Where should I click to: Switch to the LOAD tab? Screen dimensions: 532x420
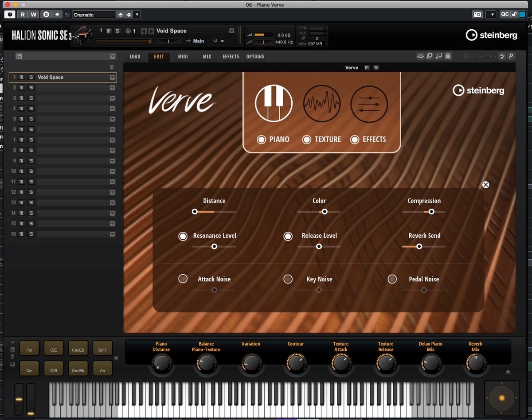pyautogui.click(x=135, y=57)
